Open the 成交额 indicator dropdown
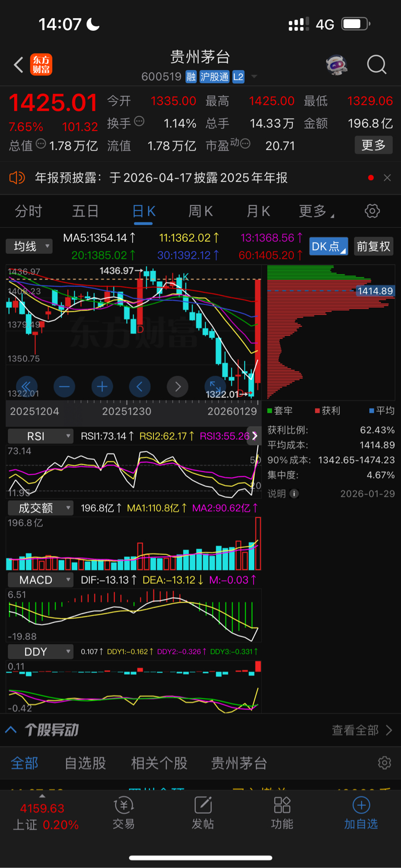Image resolution: width=401 pixels, height=868 pixels. pyautogui.click(x=40, y=508)
